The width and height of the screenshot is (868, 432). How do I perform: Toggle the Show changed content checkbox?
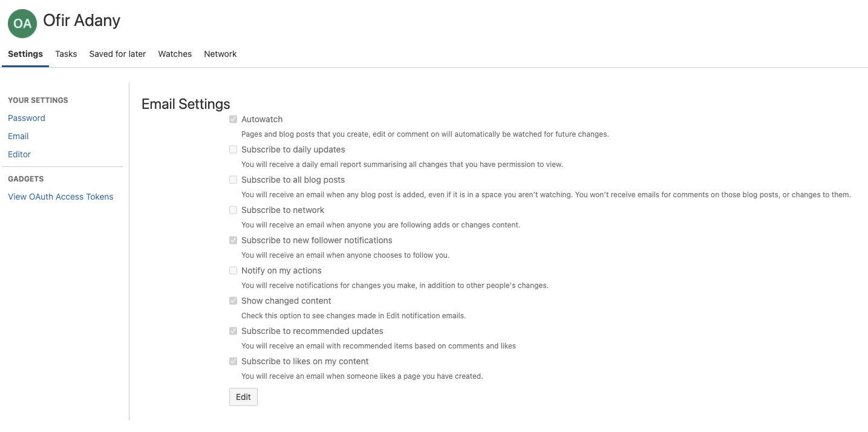click(x=233, y=301)
